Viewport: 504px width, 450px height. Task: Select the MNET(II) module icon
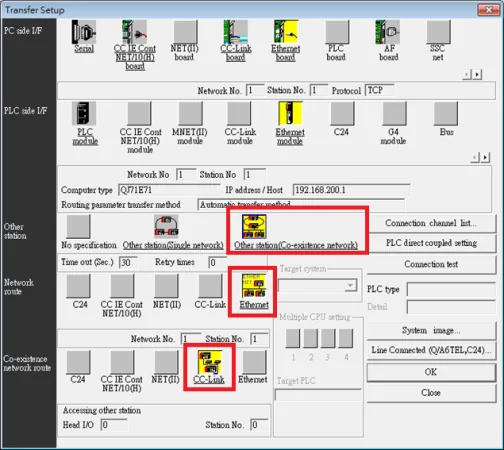coord(190,114)
